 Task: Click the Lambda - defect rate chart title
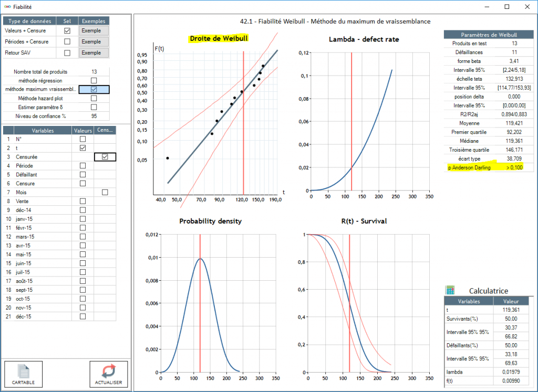[x=364, y=39]
